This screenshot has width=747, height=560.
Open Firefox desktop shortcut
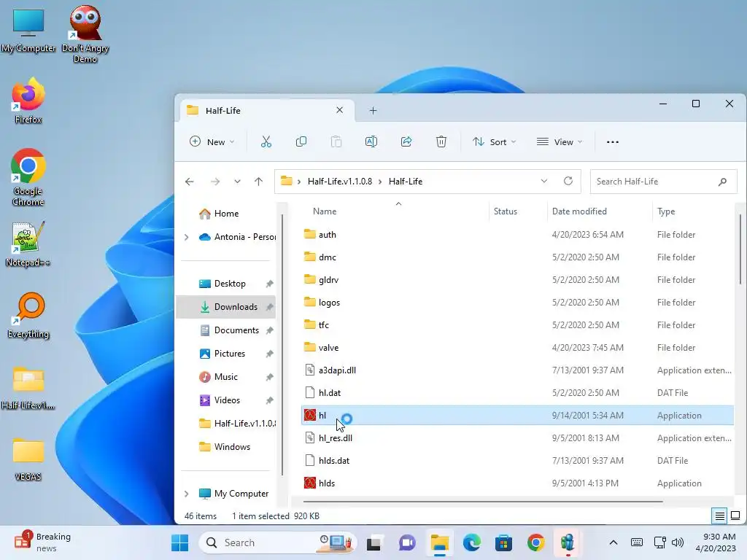click(28, 101)
